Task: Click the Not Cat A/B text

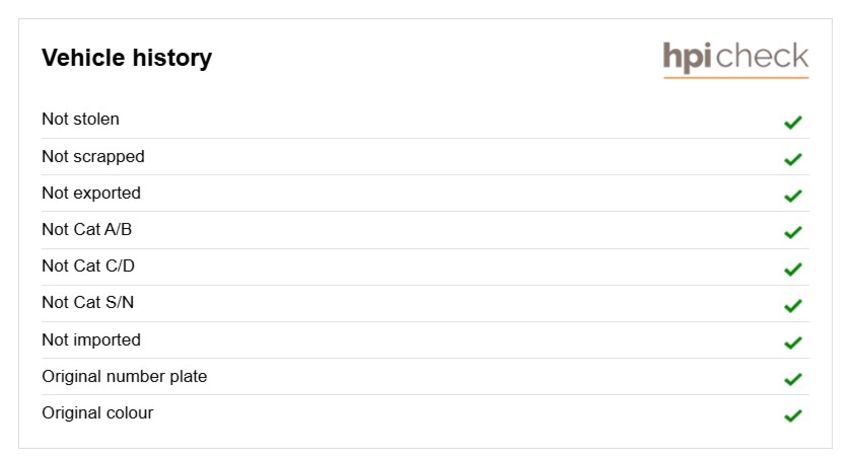Action: tap(87, 229)
